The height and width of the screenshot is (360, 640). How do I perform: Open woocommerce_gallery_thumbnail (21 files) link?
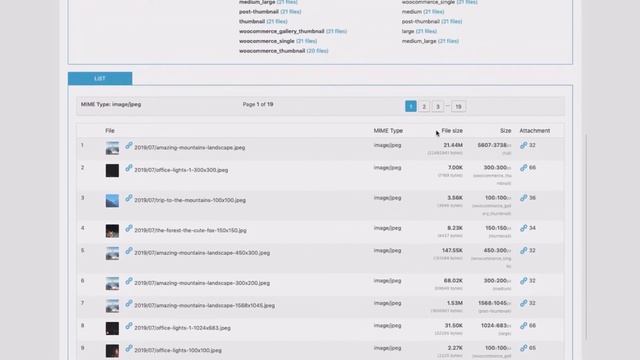[336, 31]
